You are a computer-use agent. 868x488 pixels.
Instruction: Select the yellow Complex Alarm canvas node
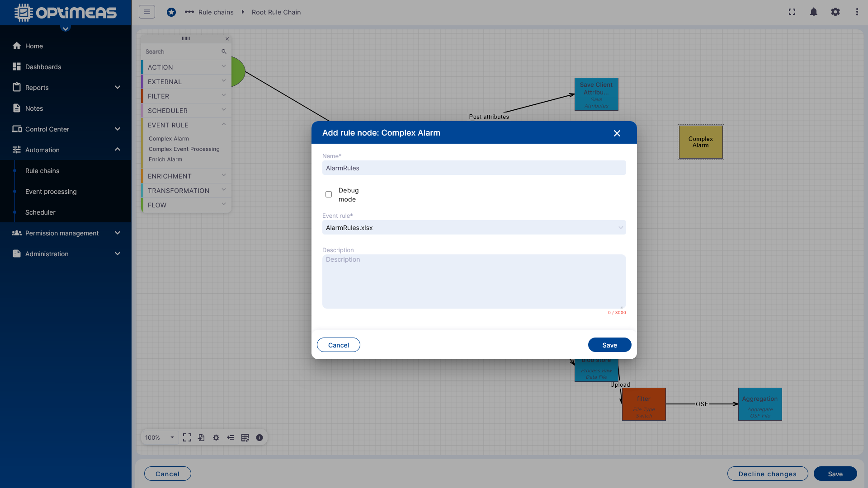700,142
